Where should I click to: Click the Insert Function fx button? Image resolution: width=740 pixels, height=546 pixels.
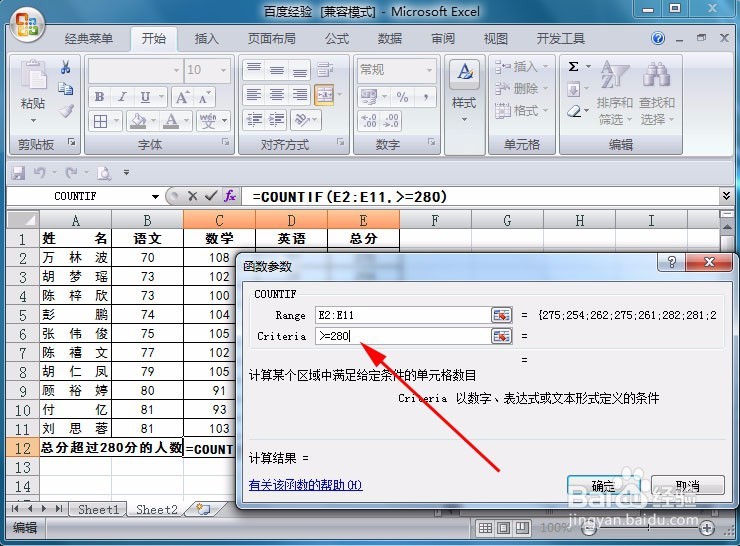click(x=230, y=196)
